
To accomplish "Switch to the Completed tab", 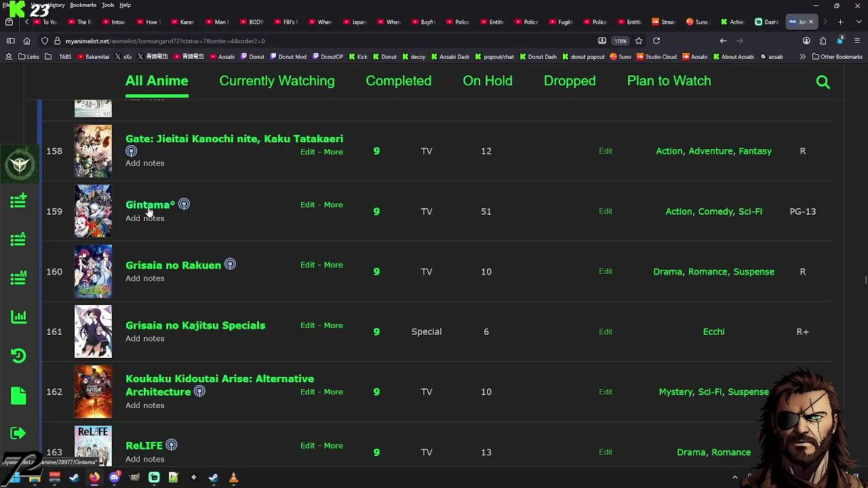I will point(398,81).
